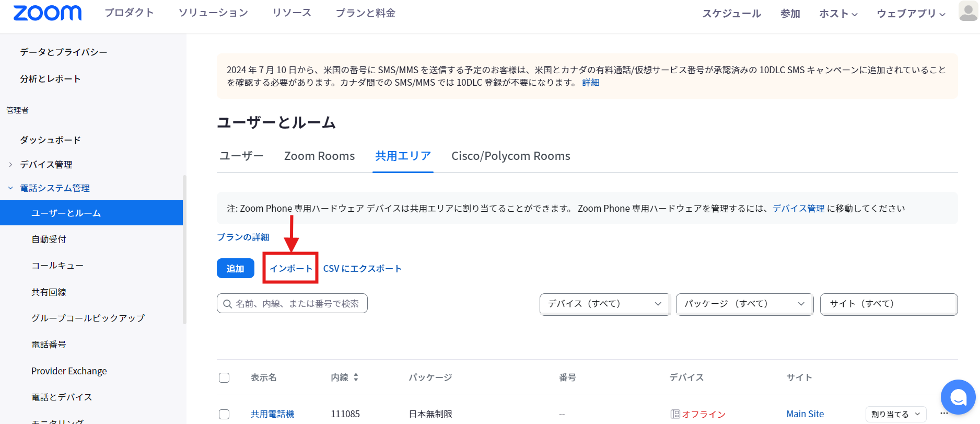This screenshot has width=980, height=424.
Task: Open the chat support bubble
Action: [x=958, y=397]
